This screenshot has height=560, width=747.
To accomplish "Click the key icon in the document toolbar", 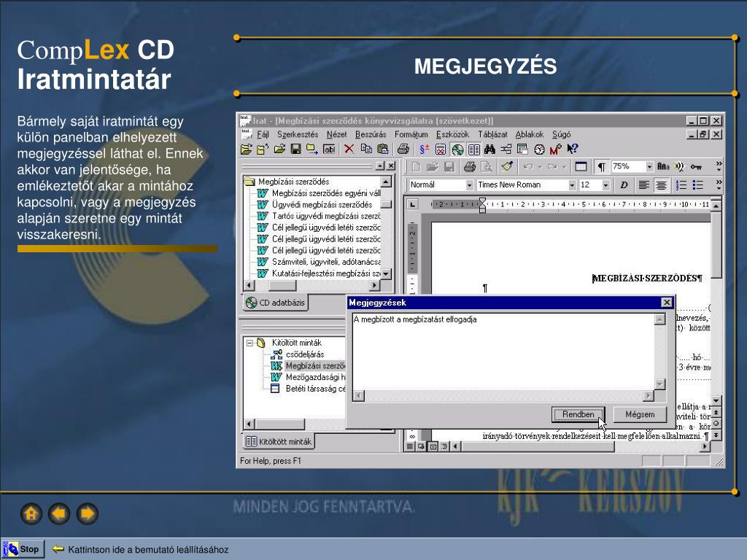I will point(696,167).
